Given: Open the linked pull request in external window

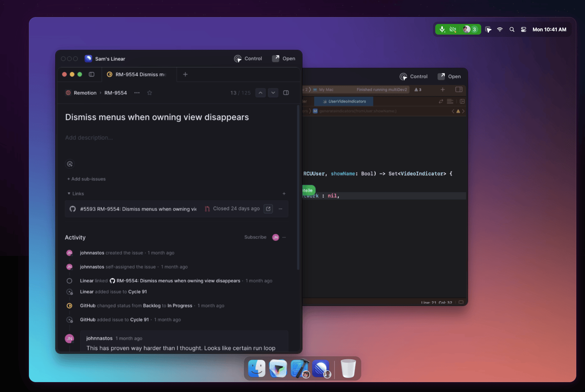Looking at the screenshot, I should click(x=268, y=209).
